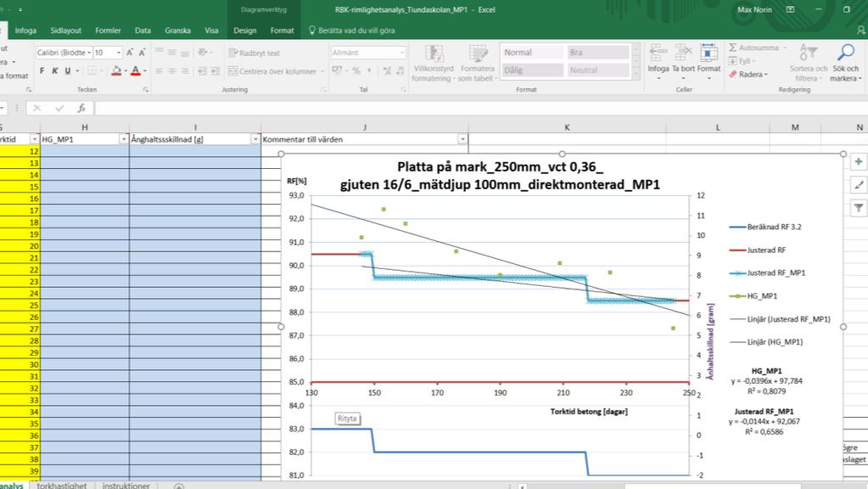Viewport: 868px width, 489px height.
Task: Click Centrera över kolumner merge button
Action: 272,70
